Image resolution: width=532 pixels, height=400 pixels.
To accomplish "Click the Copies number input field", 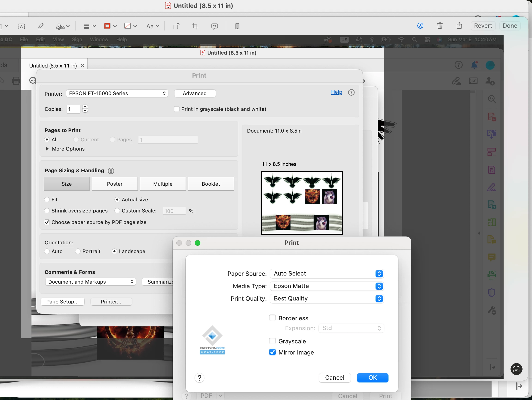I will [73, 109].
